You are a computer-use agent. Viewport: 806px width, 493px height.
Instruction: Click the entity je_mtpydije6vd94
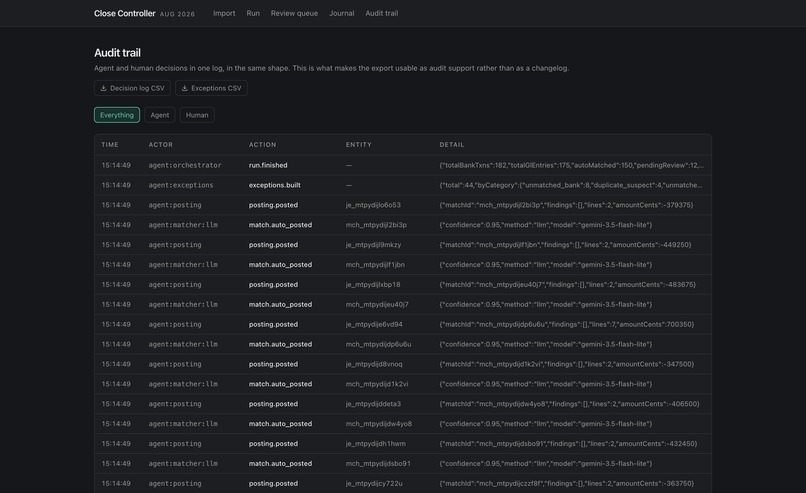(x=374, y=325)
